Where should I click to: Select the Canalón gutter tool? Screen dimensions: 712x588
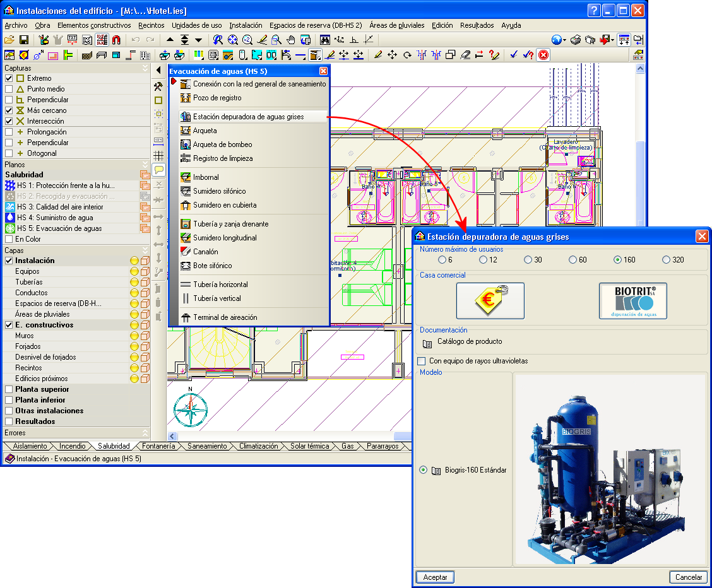click(186, 252)
